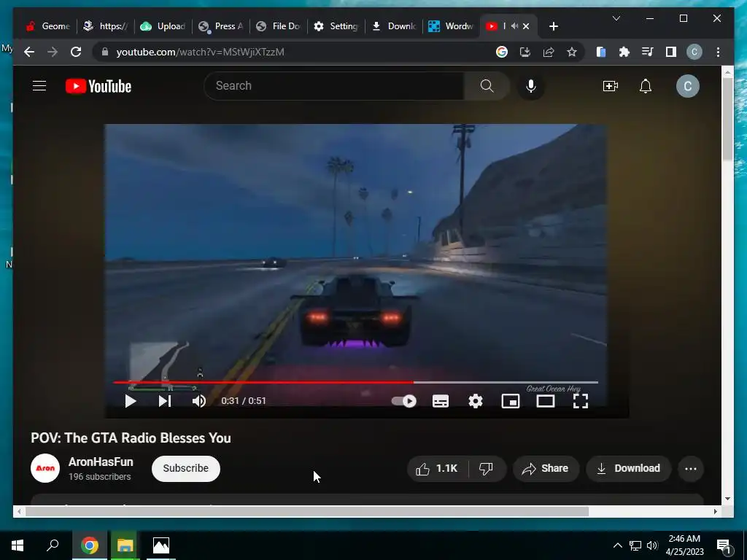Open the YouTube guide hamburger menu
This screenshot has width=747, height=560.
pos(39,86)
